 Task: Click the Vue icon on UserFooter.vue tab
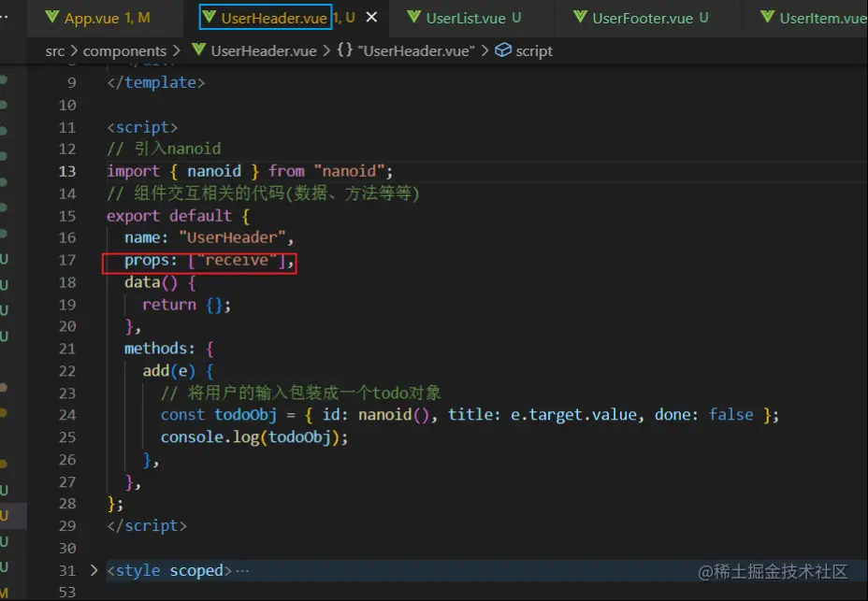click(580, 17)
